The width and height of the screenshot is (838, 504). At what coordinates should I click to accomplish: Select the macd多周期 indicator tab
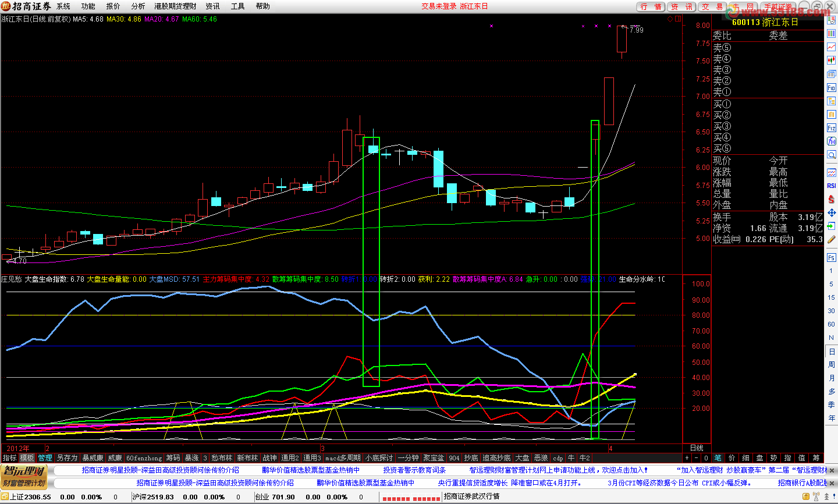[343, 458]
